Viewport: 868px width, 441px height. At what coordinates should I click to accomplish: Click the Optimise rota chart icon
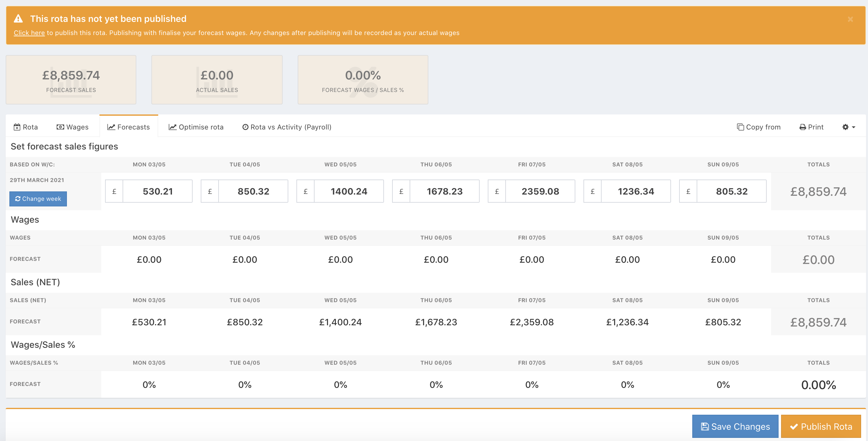[173, 127]
